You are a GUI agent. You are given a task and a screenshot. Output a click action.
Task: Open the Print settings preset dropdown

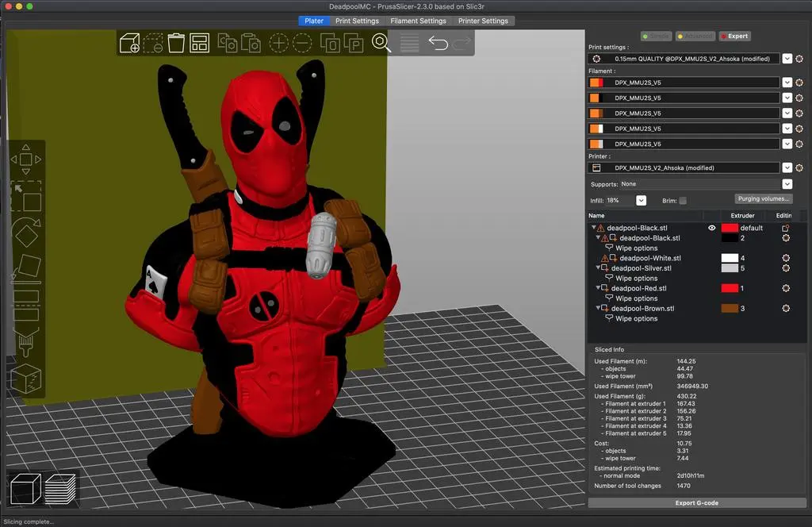pos(787,59)
